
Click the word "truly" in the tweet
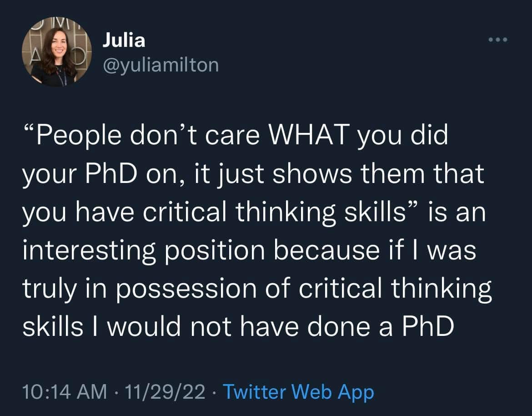pyautogui.click(x=47, y=289)
